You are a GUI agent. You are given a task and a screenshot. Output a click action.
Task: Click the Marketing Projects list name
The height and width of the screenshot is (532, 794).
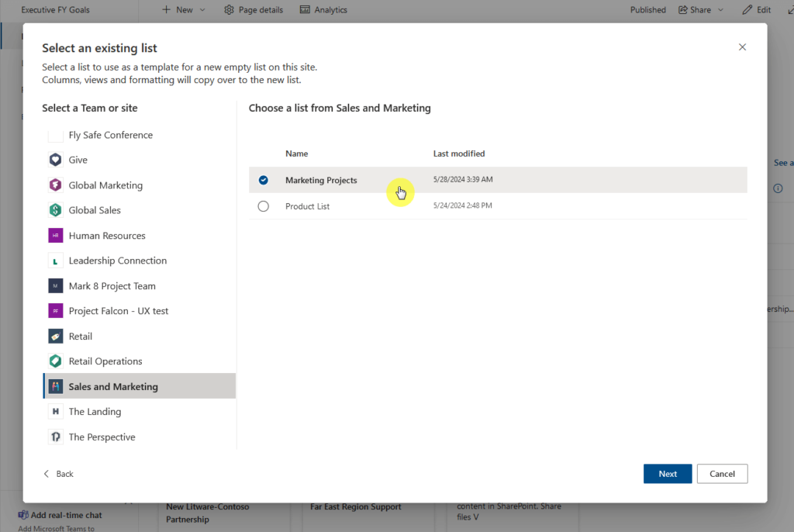pyautogui.click(x=321, y=180)
